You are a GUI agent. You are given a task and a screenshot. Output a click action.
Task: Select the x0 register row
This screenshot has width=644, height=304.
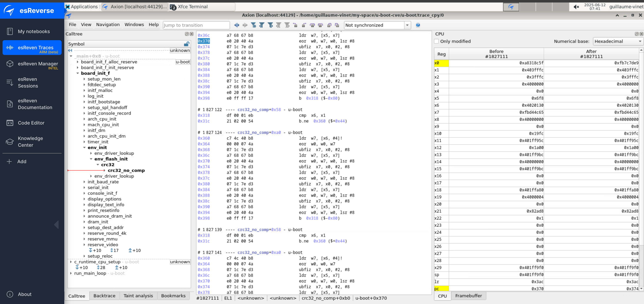(442, 63)
